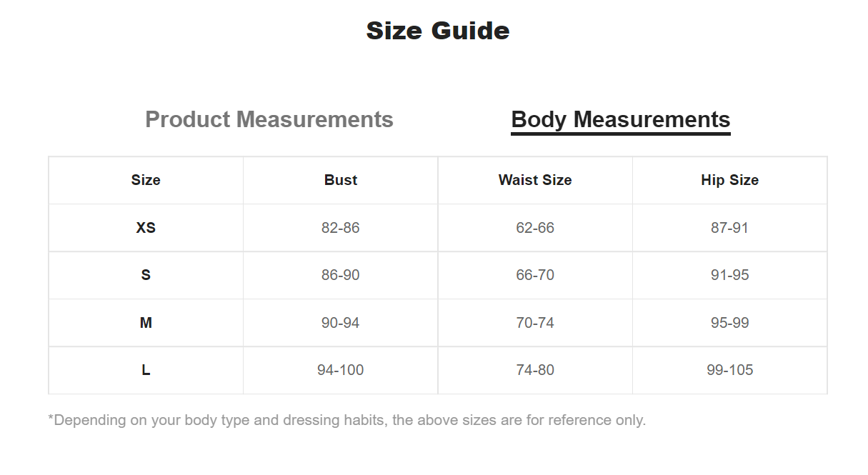Click the S waist value 66-70
Screen dimensions: 868x475
click(x=535, y=275)
